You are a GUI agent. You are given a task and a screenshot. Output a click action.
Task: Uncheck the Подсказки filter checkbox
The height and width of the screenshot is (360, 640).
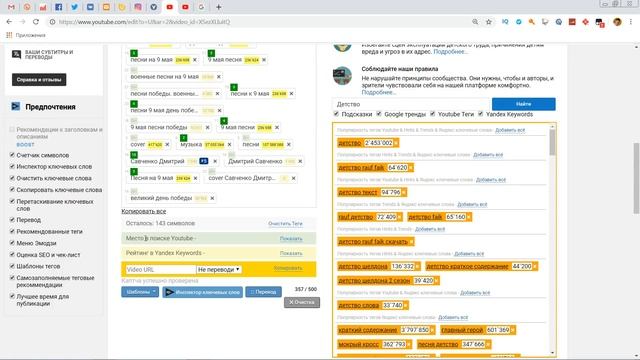[x=336, y=114]
